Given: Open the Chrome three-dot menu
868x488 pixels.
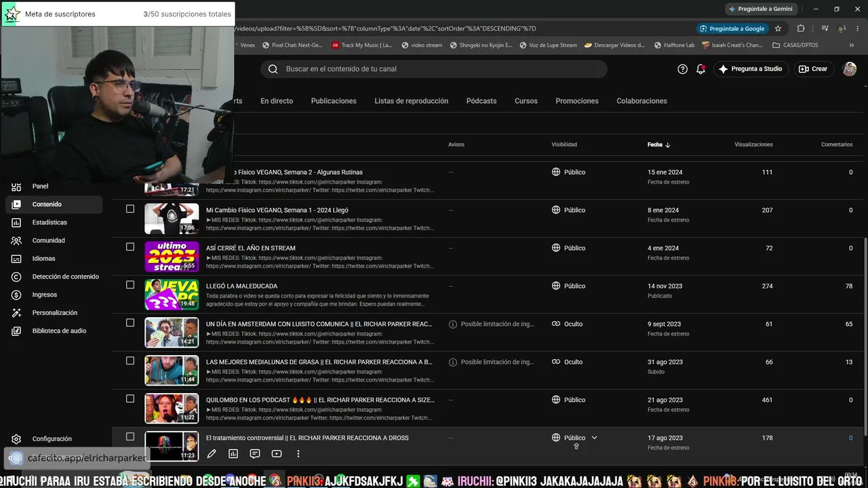Looking at the screenshot, I should tap(858, 28).
